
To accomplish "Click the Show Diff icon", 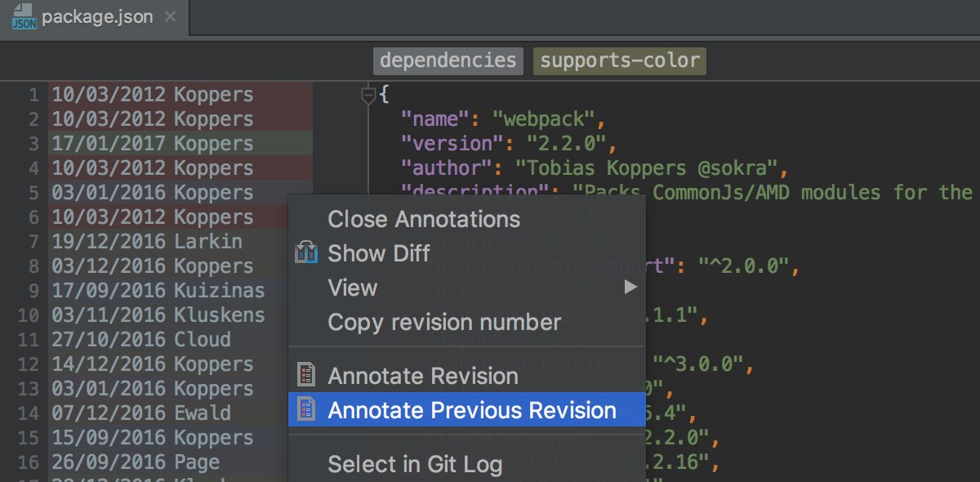I will [x=306, y=252].
